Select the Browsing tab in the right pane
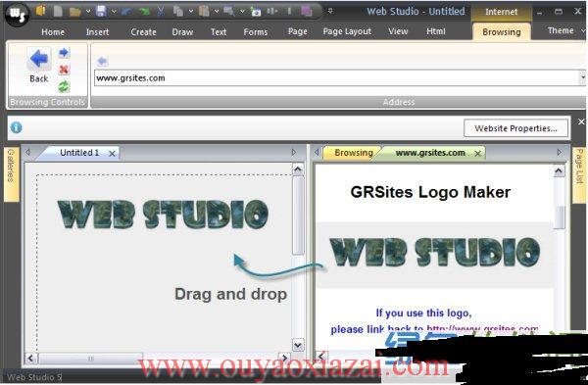Viewport: 588px width, 385px height. (x=353, y=153)
